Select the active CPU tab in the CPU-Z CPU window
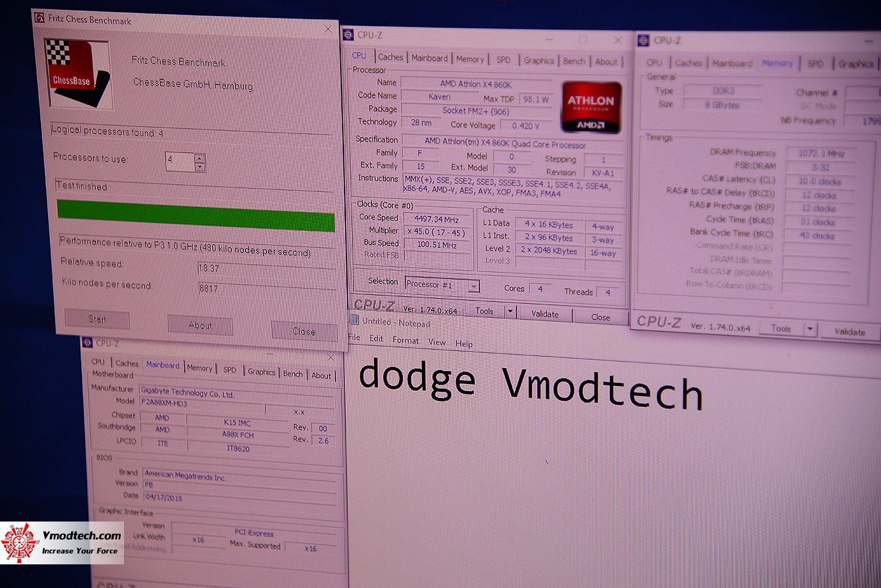Image resolution: width=881 pixels, height=588 pixels. [x=359, y=56]
